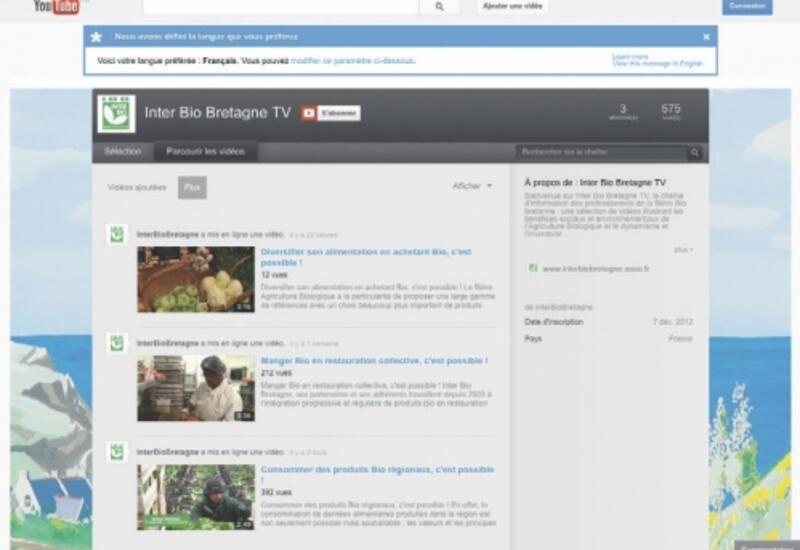The image size is (800, 550).
Task: Open the Diversifier son alimentation video thumbnail
Action: click(x=196, y=280)
